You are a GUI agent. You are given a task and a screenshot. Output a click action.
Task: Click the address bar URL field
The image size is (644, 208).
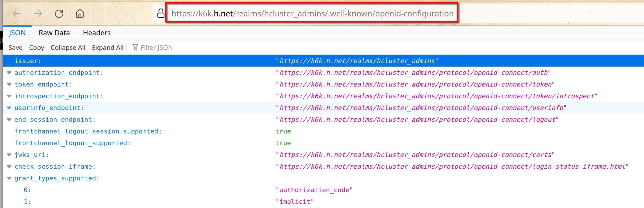312,13
